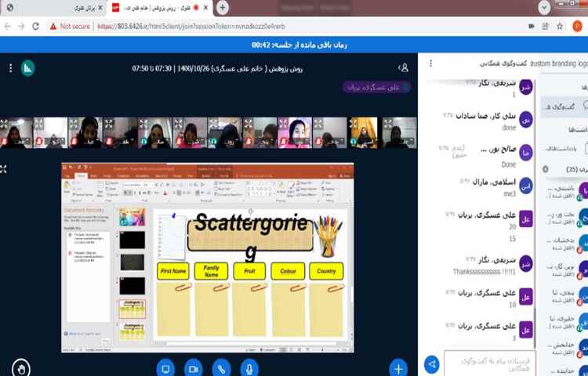The height and width of the screenshot is (376, 588).
Task: Start screen sharing with the monitor button
Action: (165, 369)
